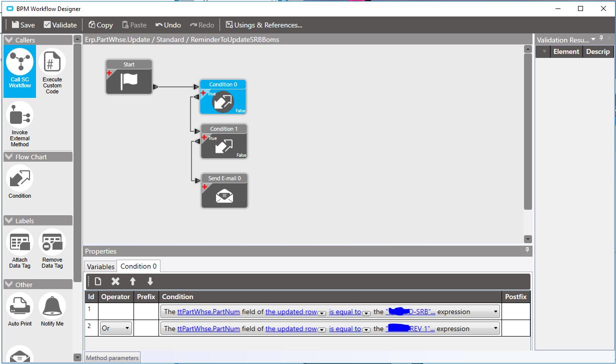
Task: Click the Operator column header
Action: pyautogui.click(x=115, y=297)
